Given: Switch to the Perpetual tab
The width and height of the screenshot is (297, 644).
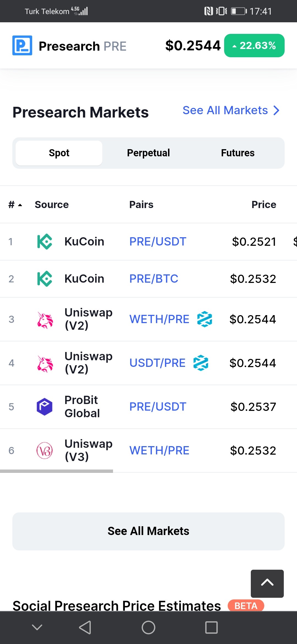Looking at the screenshot, I should pos(148,153).
